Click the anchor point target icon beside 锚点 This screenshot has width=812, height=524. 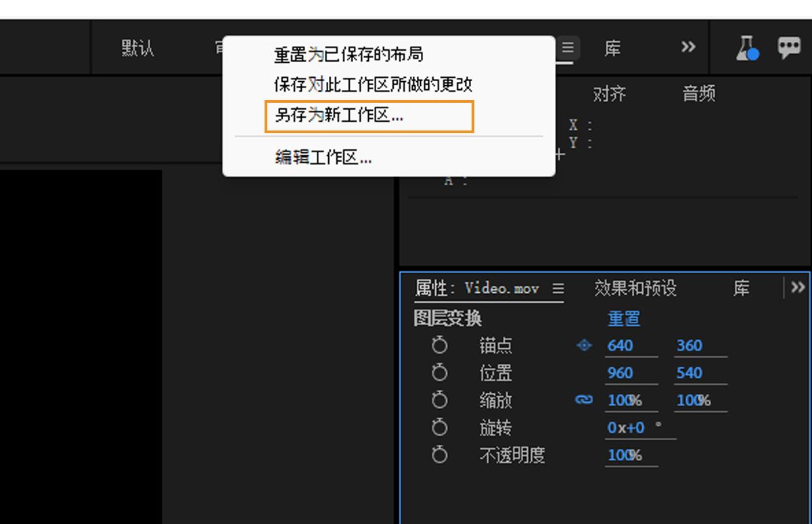pyautogui.click(x=583, y=346)
